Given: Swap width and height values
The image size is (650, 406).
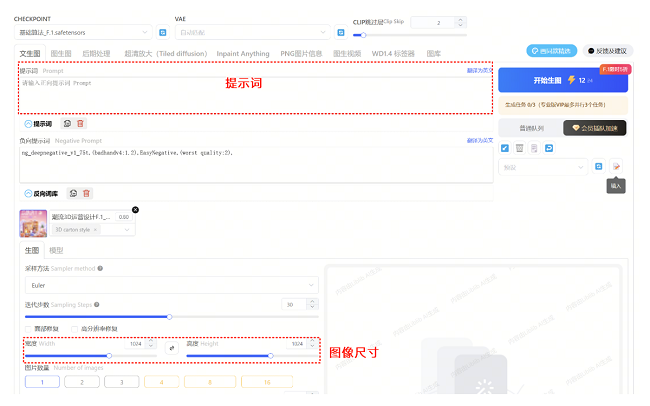Looking at the screenshot, I should tap(171, 347).
